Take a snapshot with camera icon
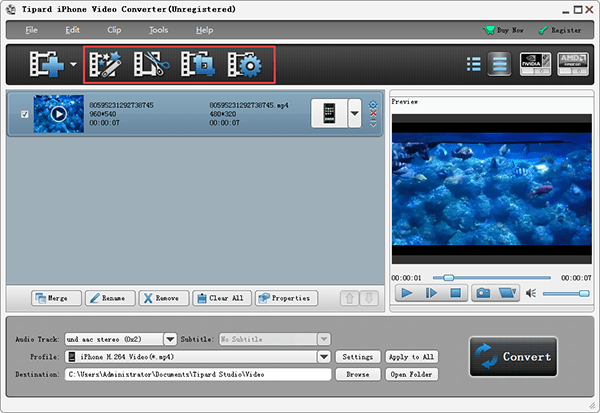 (483, 293)
